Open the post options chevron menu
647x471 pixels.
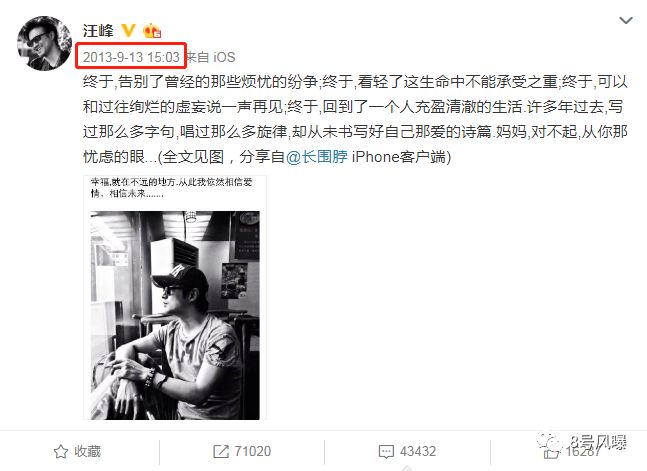point(626,20)
